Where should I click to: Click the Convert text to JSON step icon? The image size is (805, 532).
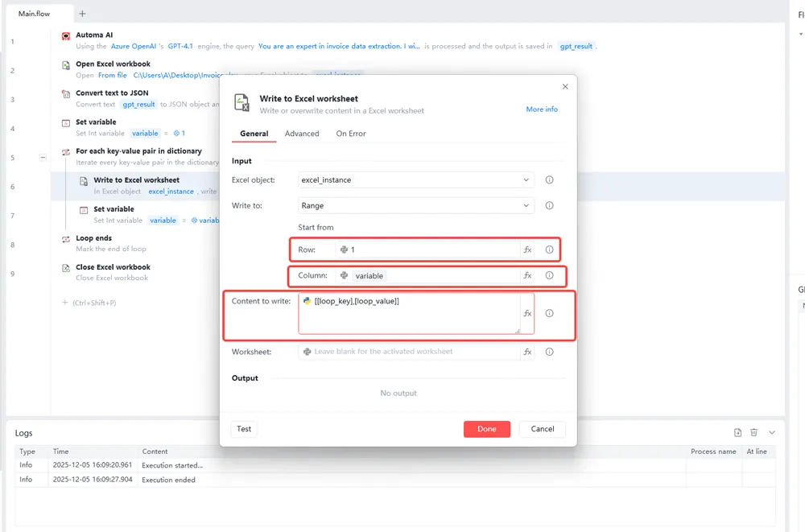[x=66, y=94]
